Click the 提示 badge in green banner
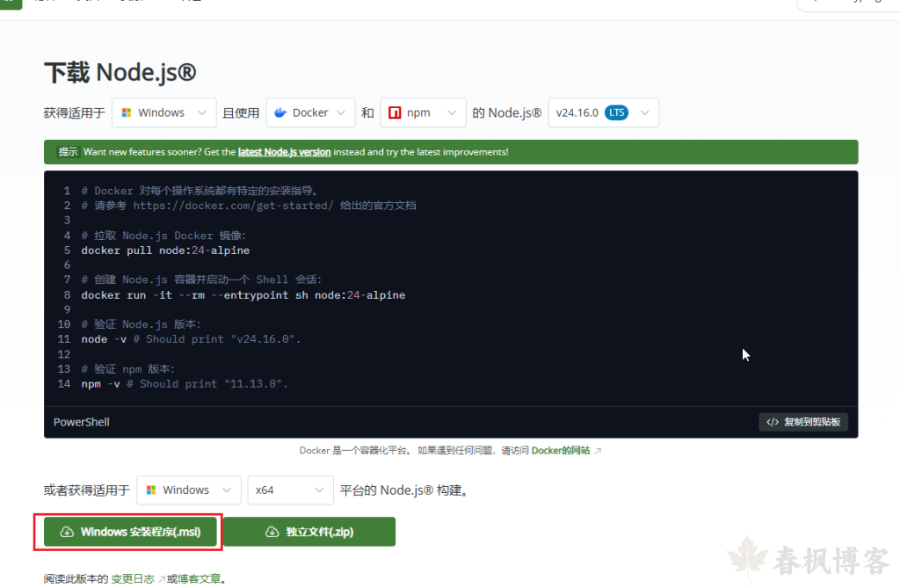The width and height of the screenshot is (900, 588). [x=68, y=152]
